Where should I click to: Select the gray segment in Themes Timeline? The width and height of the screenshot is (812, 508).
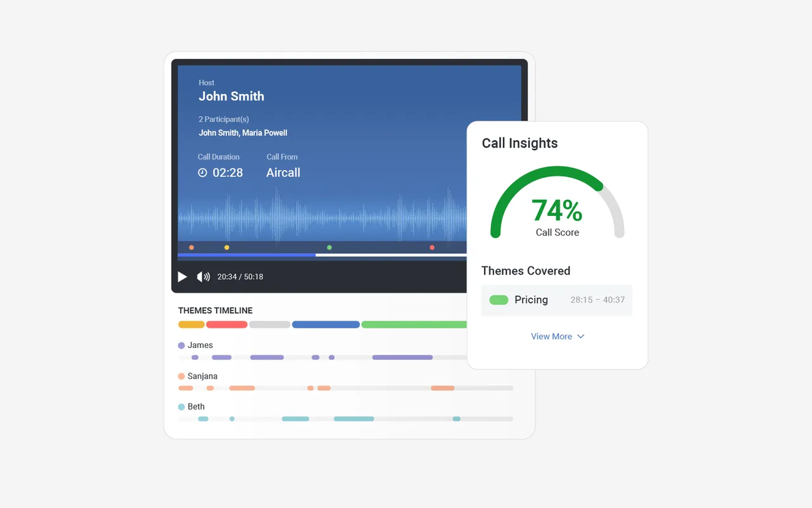point(270,325)
